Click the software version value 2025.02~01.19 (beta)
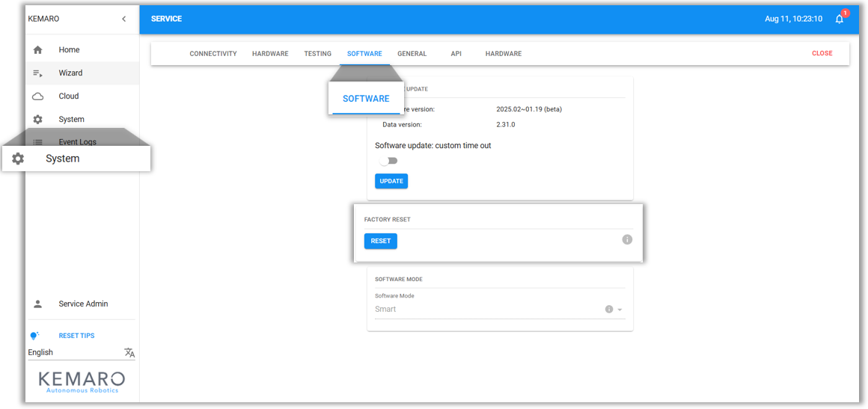The height and width of the screenshot is (409, 868). click(529, 110)
